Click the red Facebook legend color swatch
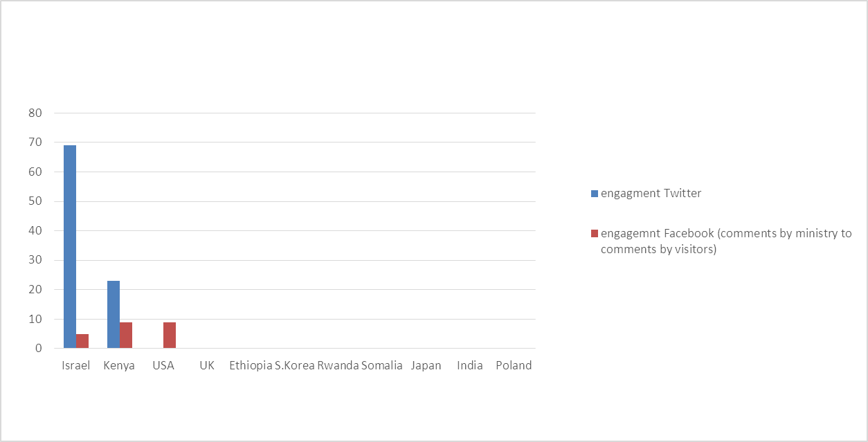Image resolution: width=868 pixels, height=442 pixels. coord(595,234)
